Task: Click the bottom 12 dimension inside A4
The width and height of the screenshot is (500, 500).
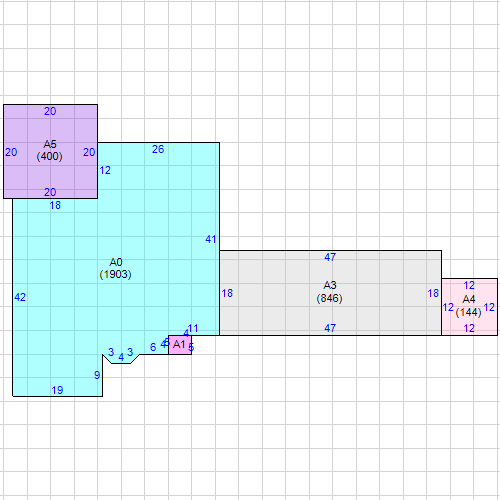Action: [x=469, y=328]
